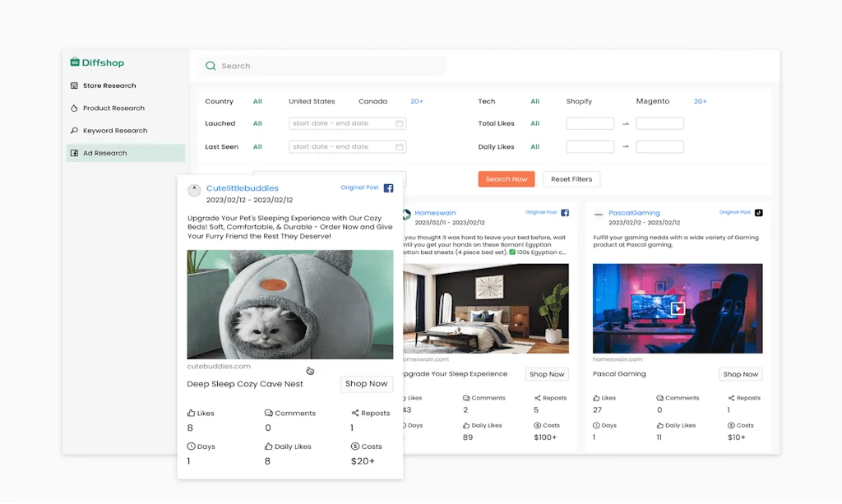Image resolution: width=842 pixels, height=504 pixels.
Task: Click the Product Research icon in sidebar
Action: click(74, 108)
